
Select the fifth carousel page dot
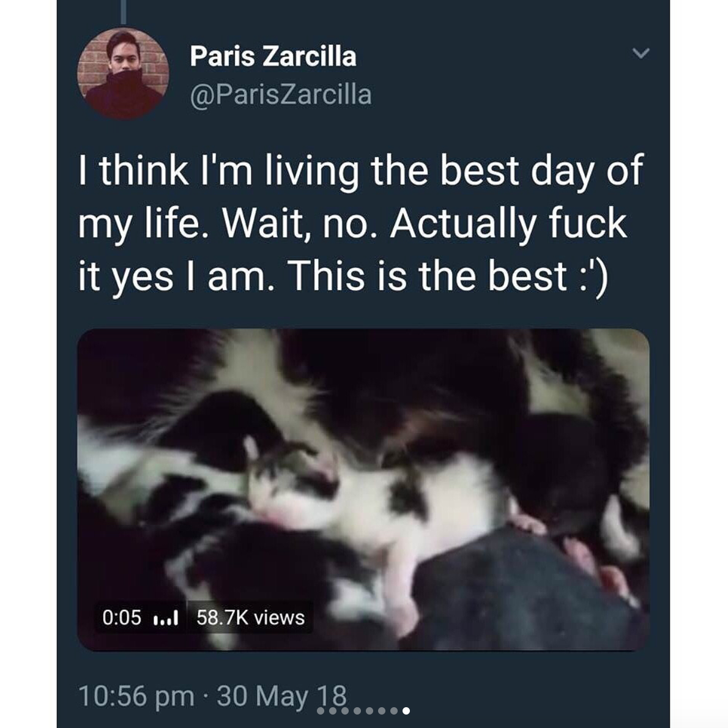click(x=370, y=711)
